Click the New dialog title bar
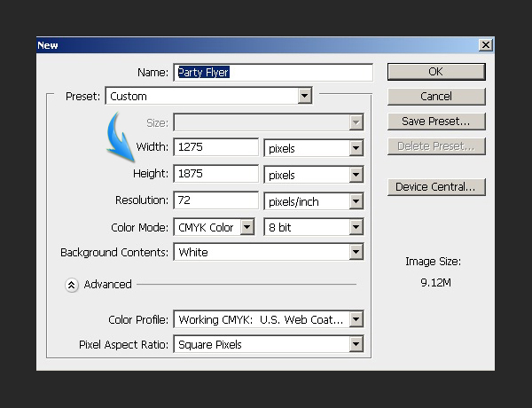This screenshot has width=532, height=408. point(248,44)
